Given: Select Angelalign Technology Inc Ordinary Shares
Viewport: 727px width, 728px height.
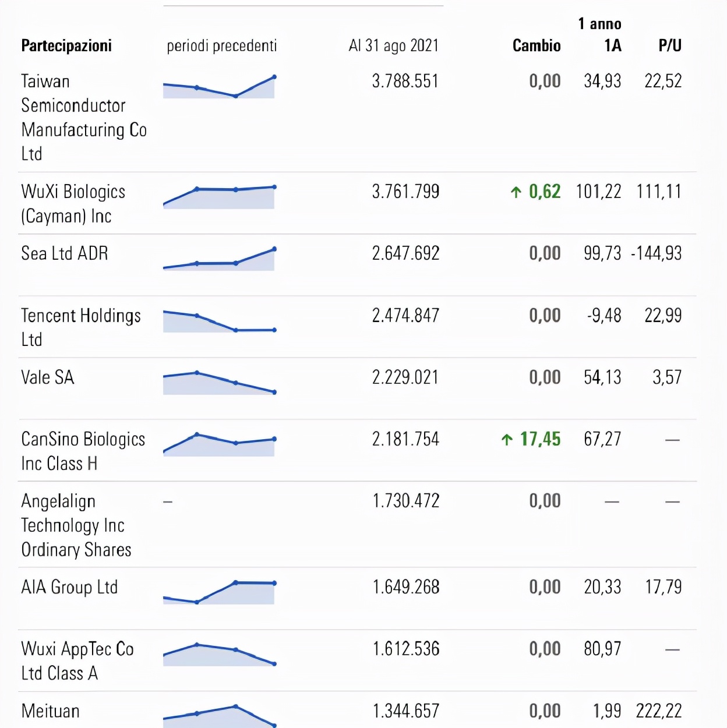Looking at the screenshot, I should [76, 525].
